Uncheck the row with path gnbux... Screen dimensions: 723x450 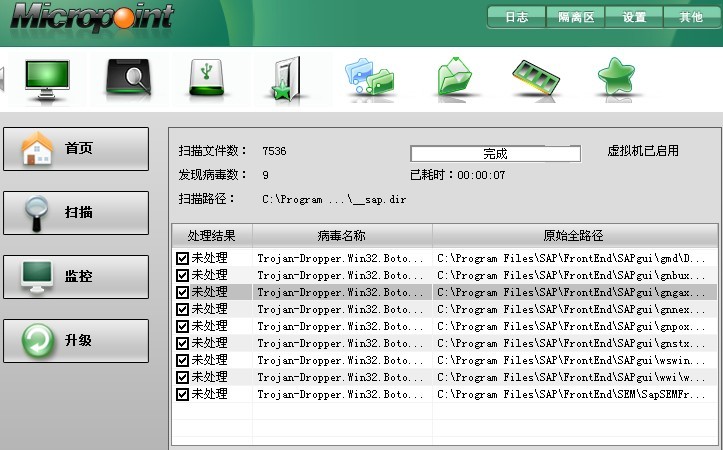tap(183, 275)
